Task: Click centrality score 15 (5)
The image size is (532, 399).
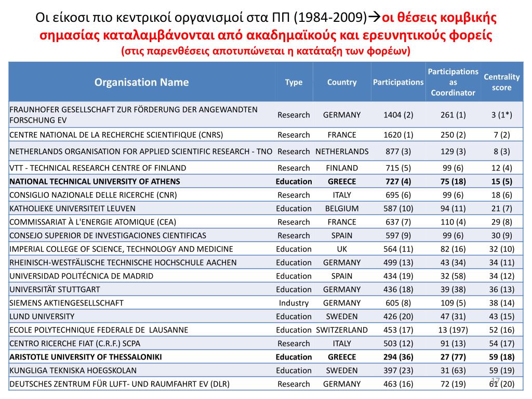Action: click(502, 181)
